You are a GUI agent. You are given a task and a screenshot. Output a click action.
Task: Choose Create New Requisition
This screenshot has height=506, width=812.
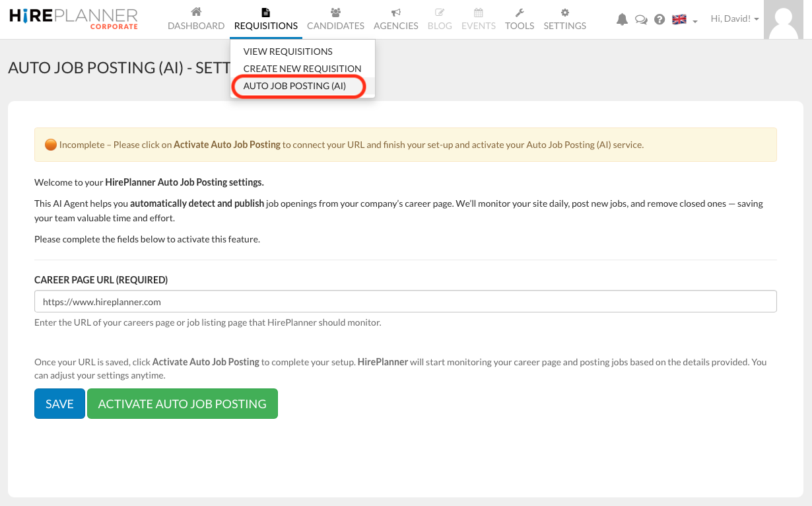302,68
